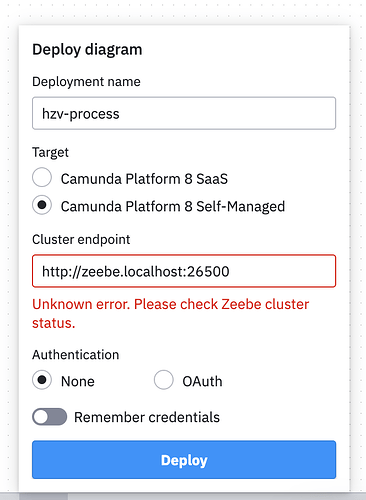Viewport: 366px width, 500px height.
Task: Select the Camunda Platform 8 Self-Managed radio button
Action: click(x=42, y=205)
